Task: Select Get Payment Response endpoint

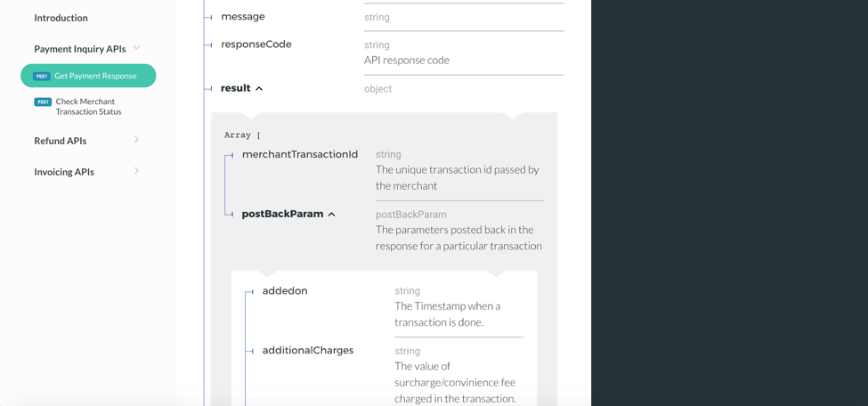Action: tap(95, 76)
